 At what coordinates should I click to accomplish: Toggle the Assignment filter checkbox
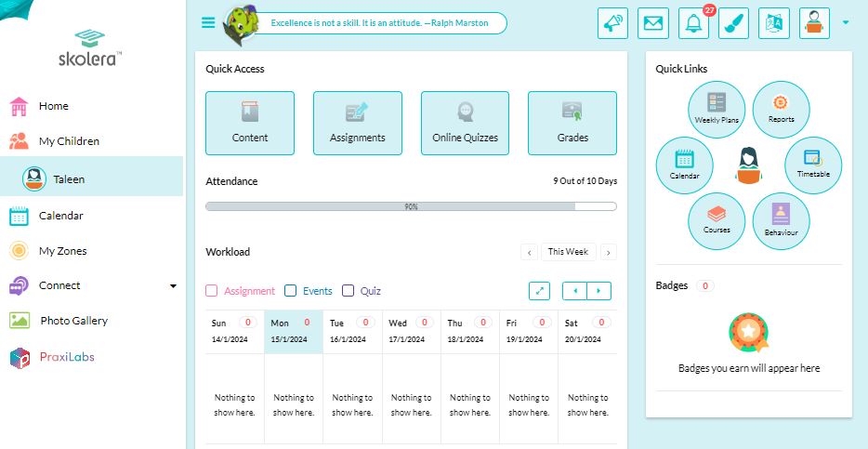point(212,291)
